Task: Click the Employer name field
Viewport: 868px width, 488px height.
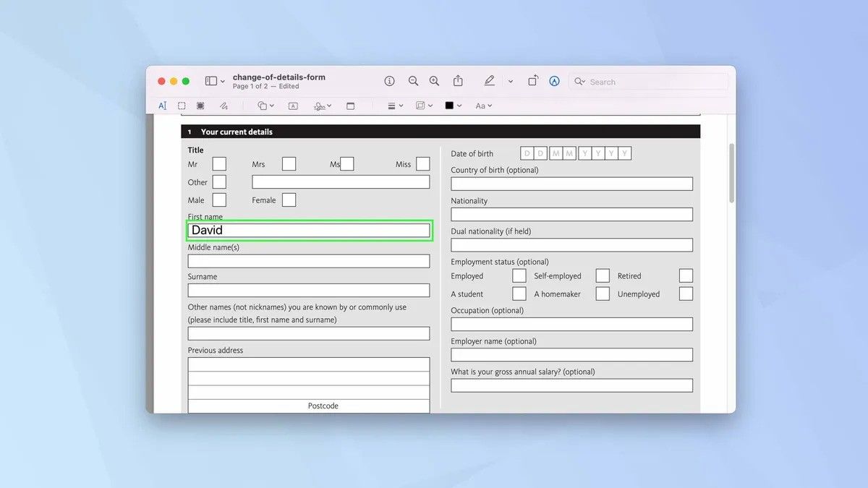Action: pyautogui.click(x=571, y=355)
